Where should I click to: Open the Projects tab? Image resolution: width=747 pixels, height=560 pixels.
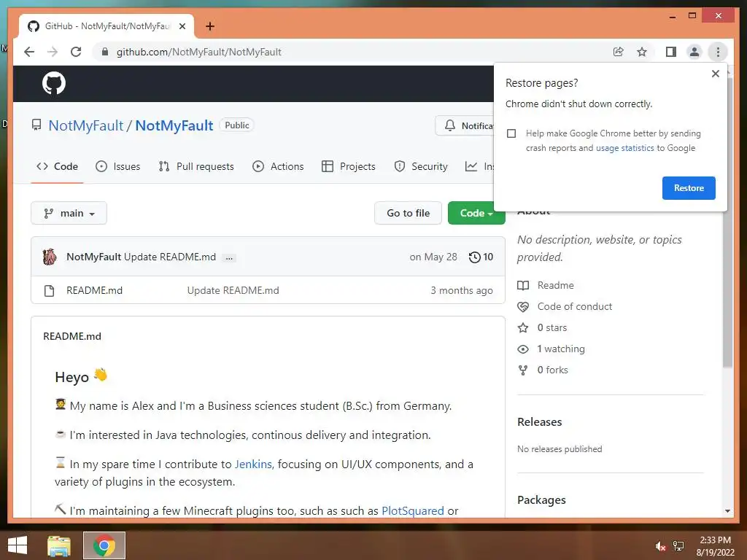(x=349, y=167)
